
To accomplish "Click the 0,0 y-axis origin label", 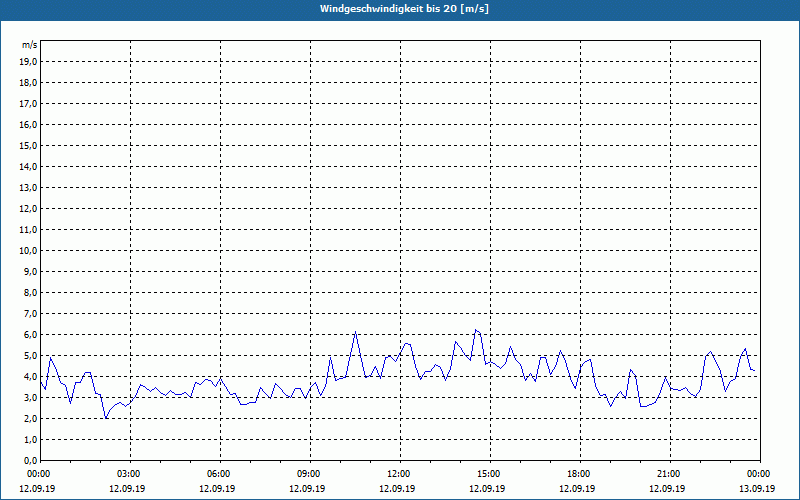I will click(31, 460).
